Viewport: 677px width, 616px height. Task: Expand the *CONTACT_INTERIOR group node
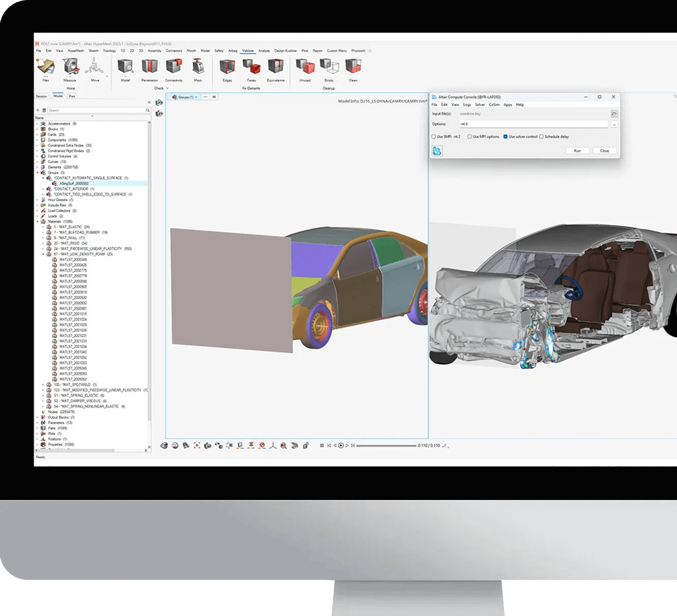click(x=43, y=189)
